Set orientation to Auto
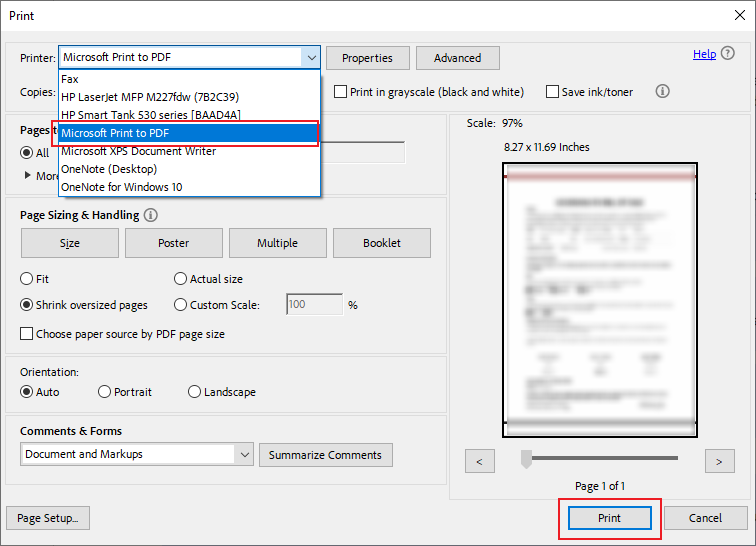 click(27, 392)
